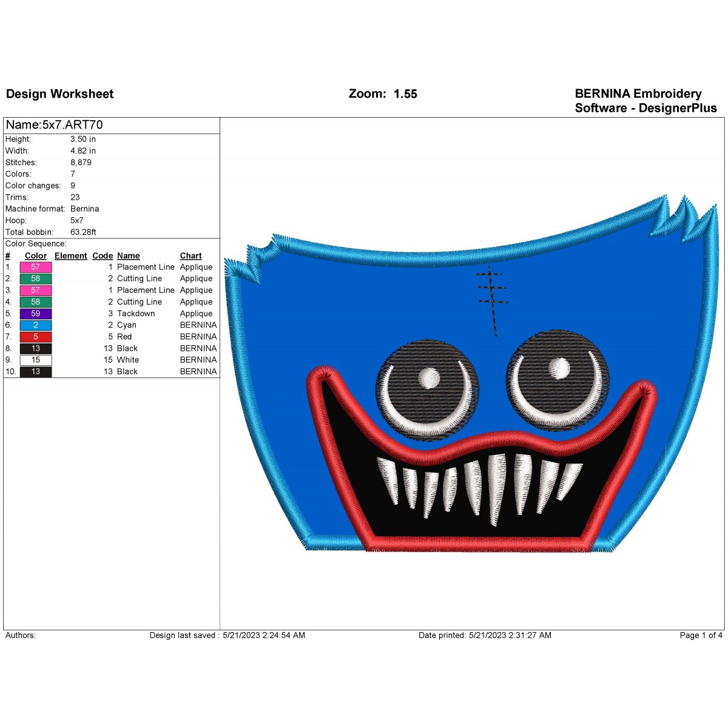The height and width of the screenshot is (728, 728).
Task: Click the 'Date printed' timestamp
Action: [485, 635]
